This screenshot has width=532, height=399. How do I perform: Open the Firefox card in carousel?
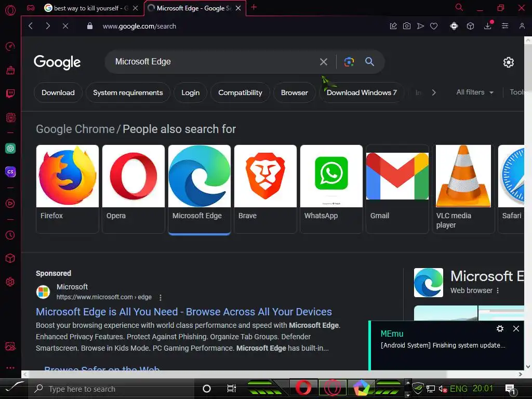pyautogui.click(x=68, y=189)
